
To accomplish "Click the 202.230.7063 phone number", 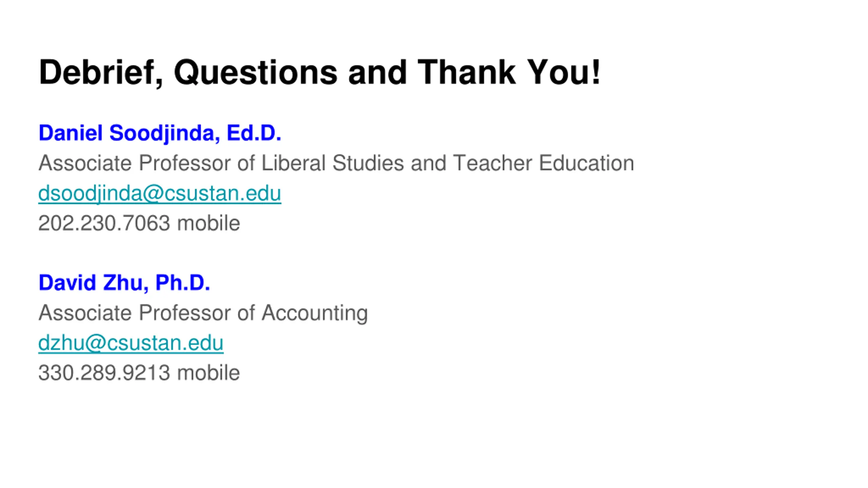I will coord(104,223).
